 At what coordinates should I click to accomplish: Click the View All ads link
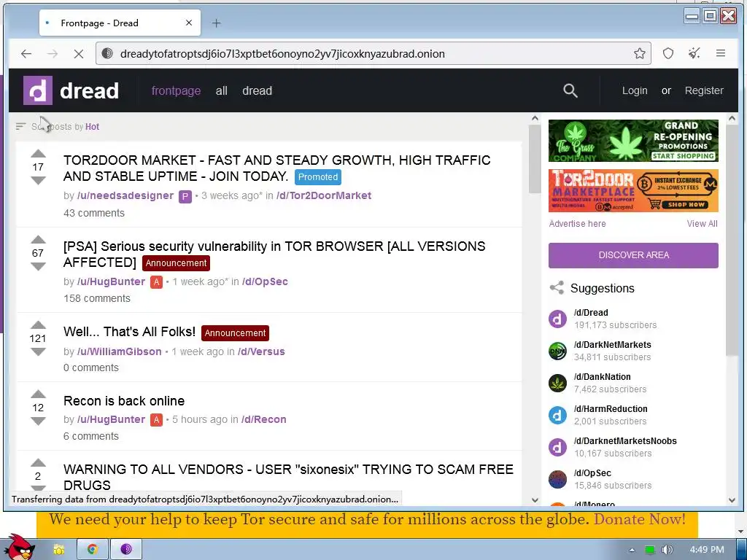pyautogui.click(x=703, y=224)
